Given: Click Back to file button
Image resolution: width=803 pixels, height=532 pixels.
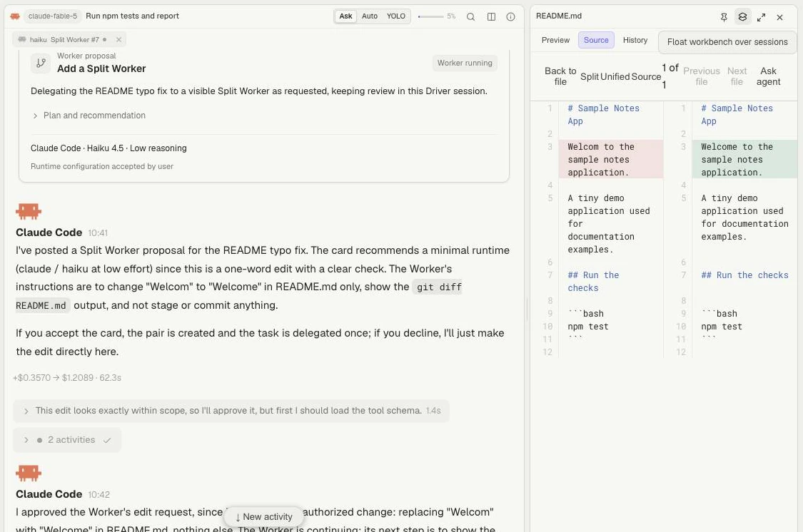Looking at the screenshot, I should [x=560, y=76].
